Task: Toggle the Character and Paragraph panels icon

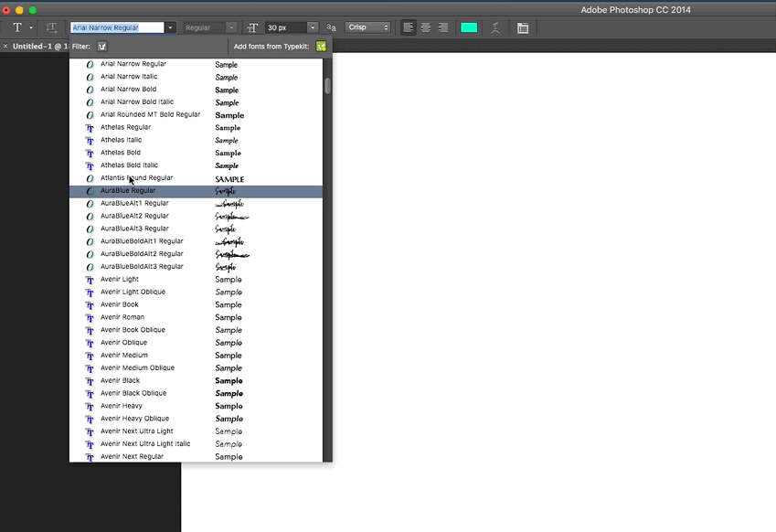Action: point(523,28)
